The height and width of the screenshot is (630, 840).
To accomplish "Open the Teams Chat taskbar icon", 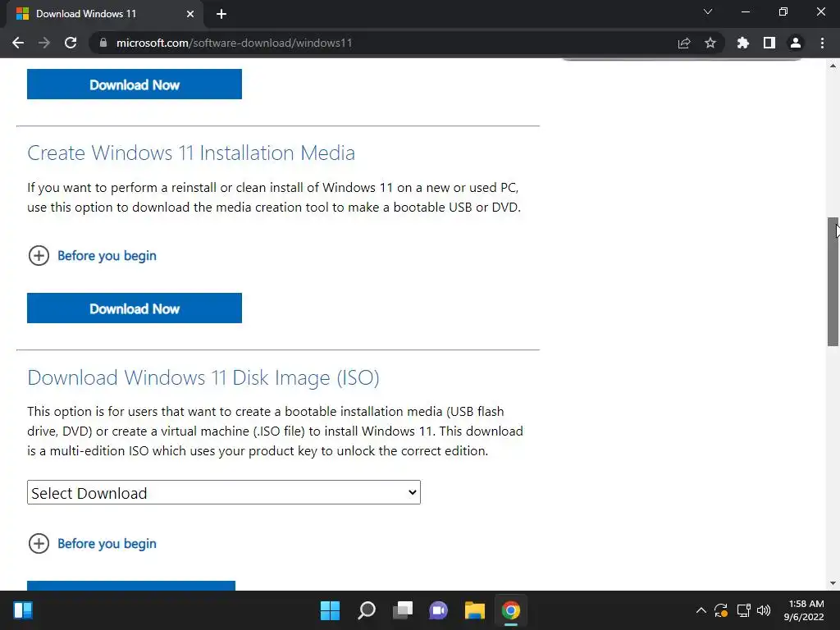I will click(438, 610).
